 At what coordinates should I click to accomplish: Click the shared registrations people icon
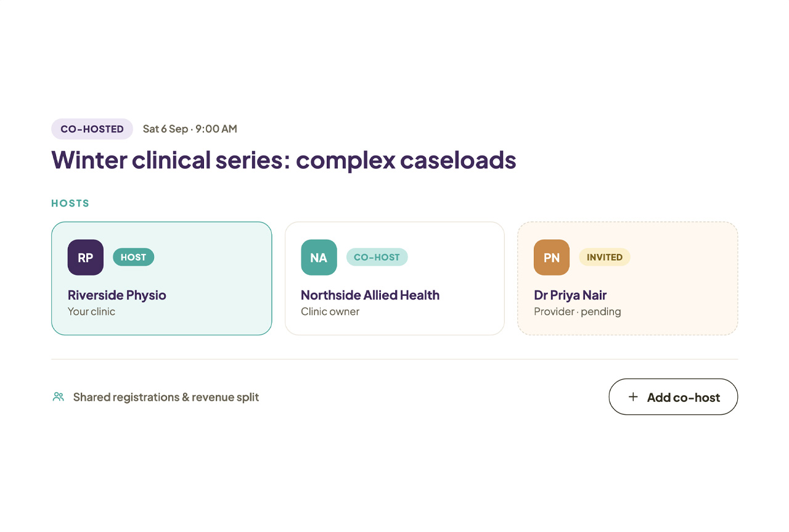coord(59,397)
